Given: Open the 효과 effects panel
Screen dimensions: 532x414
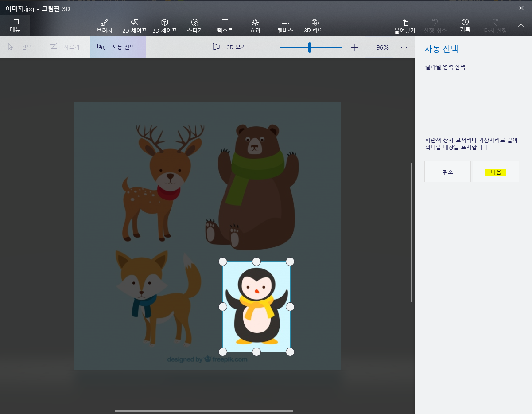Looking at the screenshot, I should (255, 26).
